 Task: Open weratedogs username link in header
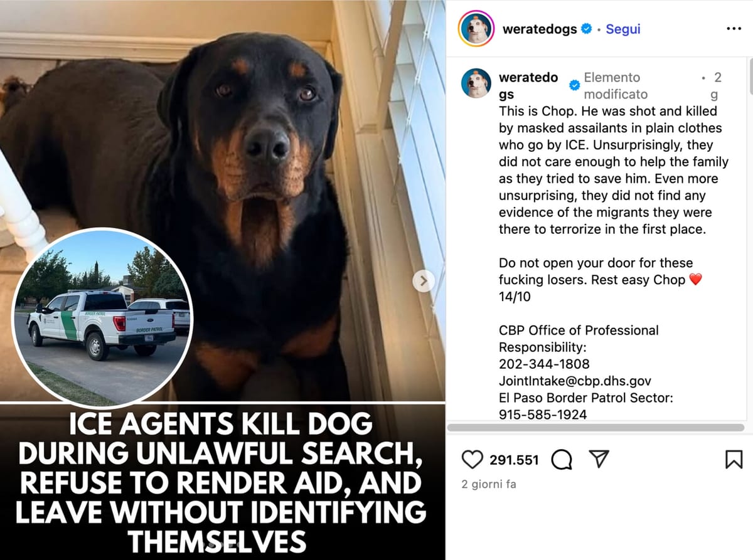tap(540, 29)
